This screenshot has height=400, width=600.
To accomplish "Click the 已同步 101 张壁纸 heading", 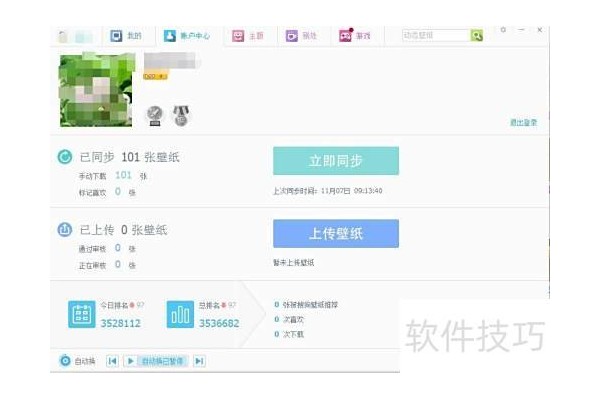I will point(129,157).
